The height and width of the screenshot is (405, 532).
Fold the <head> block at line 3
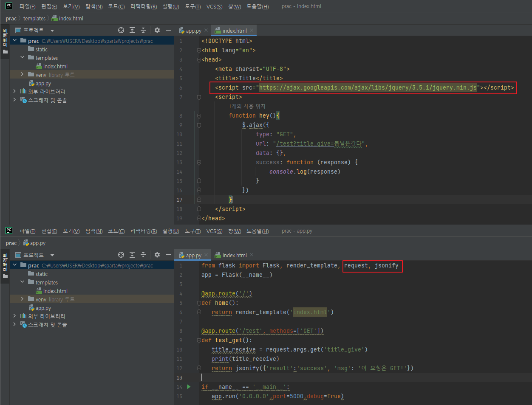[x=198, y=59]
